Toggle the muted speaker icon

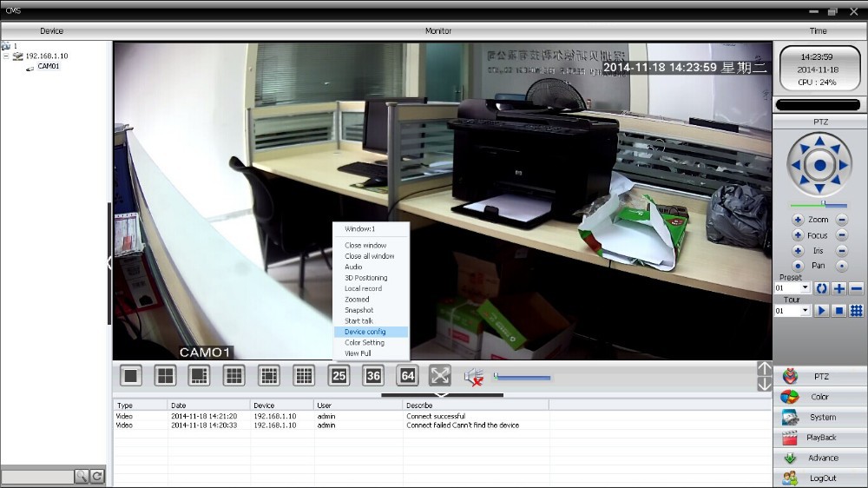pos(473,376)
